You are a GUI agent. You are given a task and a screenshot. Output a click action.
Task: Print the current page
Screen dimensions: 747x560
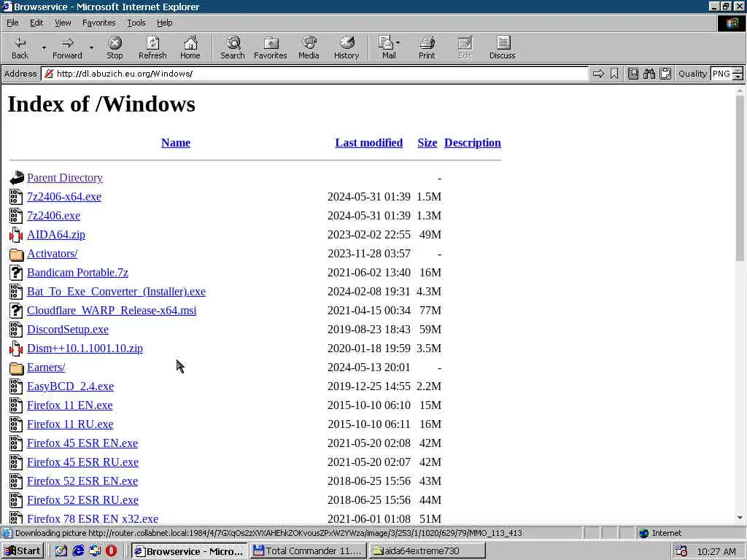coord(427,47)
